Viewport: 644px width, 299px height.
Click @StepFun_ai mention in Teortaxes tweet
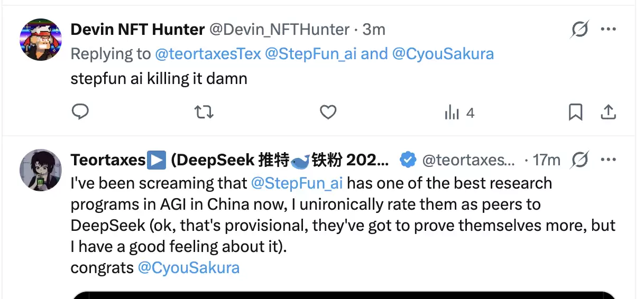(x=297, y=183)
